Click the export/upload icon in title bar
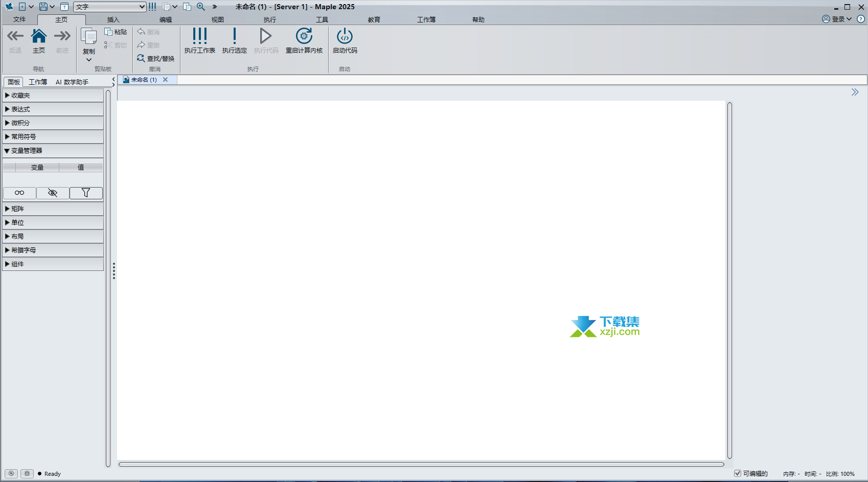 pos(64,7)
